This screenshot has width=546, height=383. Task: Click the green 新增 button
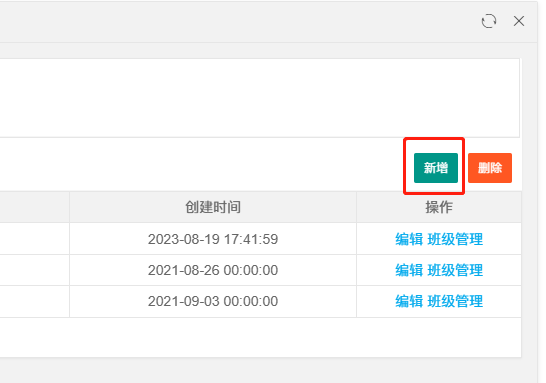(436, 168)
